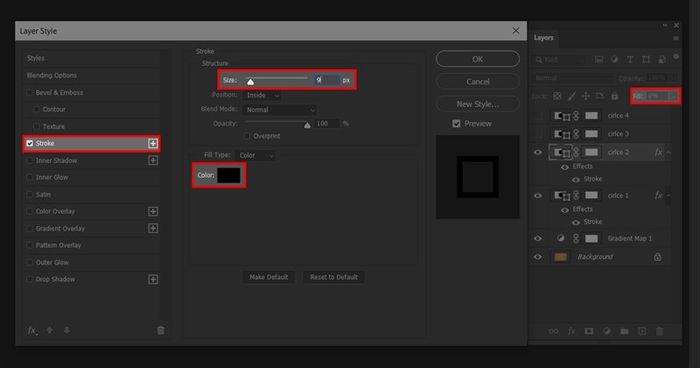Toggle the Overprint checkbox
This screenshot has height=368, width=700.
click(x=247, y=136)
